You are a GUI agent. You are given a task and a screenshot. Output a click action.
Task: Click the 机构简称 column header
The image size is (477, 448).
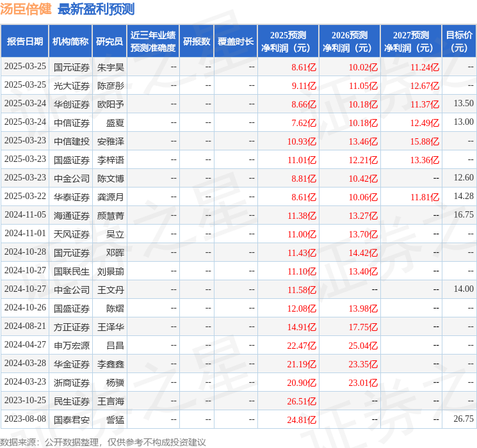(70, 42)
